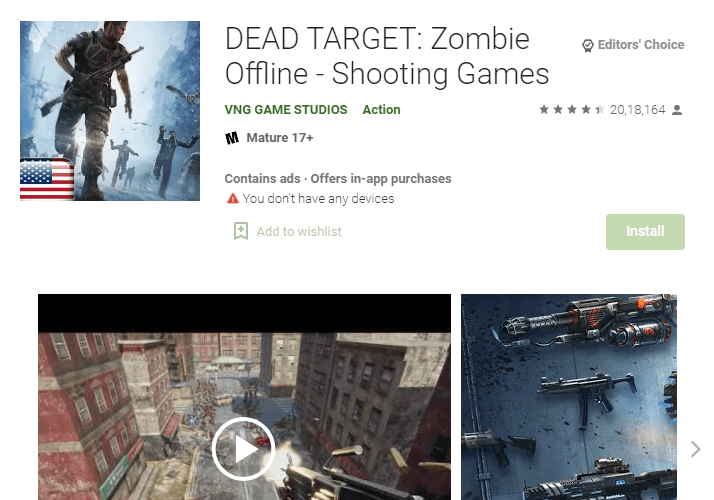
Task: Click the Editors' Choice badge icon
Action: click(587, 46)
